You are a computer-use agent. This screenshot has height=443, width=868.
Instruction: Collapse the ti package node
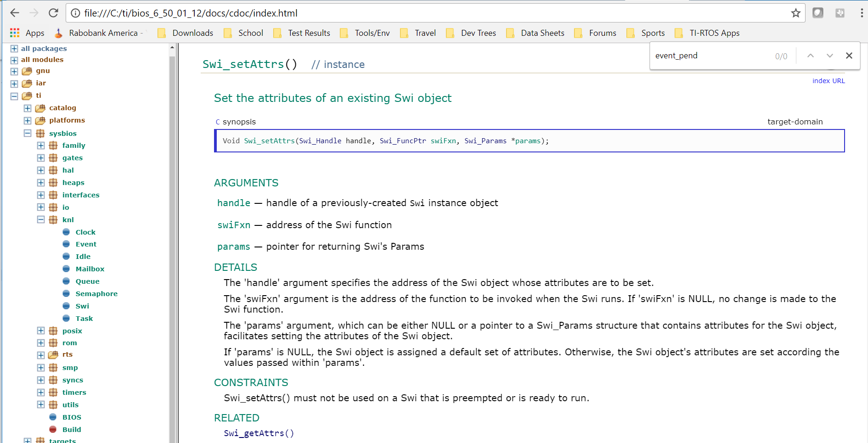14,96
